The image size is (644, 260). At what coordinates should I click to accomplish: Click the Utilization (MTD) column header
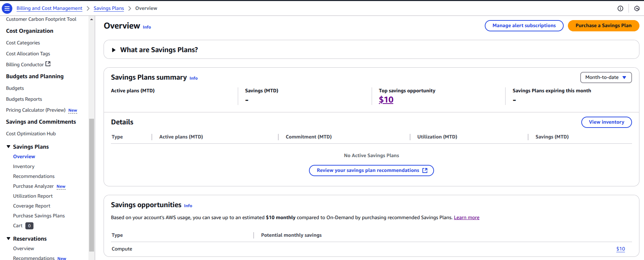[x=437, y=137]
